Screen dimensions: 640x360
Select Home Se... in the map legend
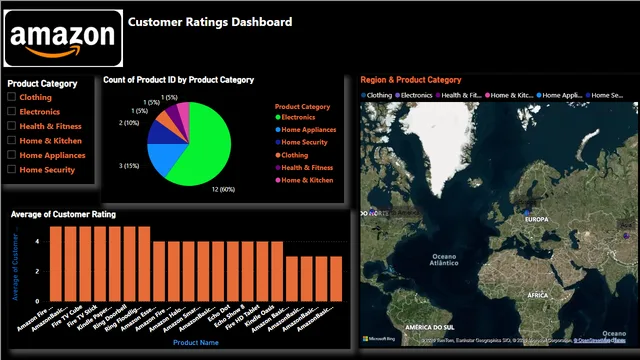pos(604,95)
